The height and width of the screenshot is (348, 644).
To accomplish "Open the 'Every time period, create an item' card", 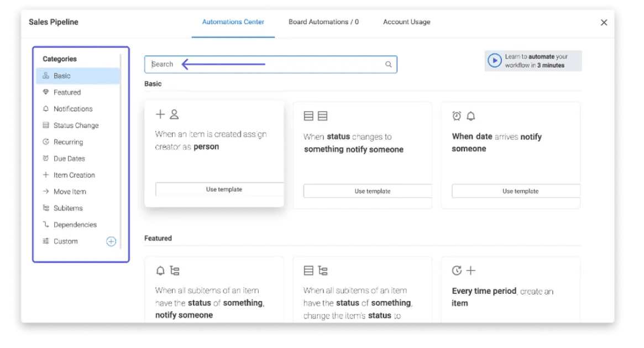I will pyautogui.click(x=511, y=290).
